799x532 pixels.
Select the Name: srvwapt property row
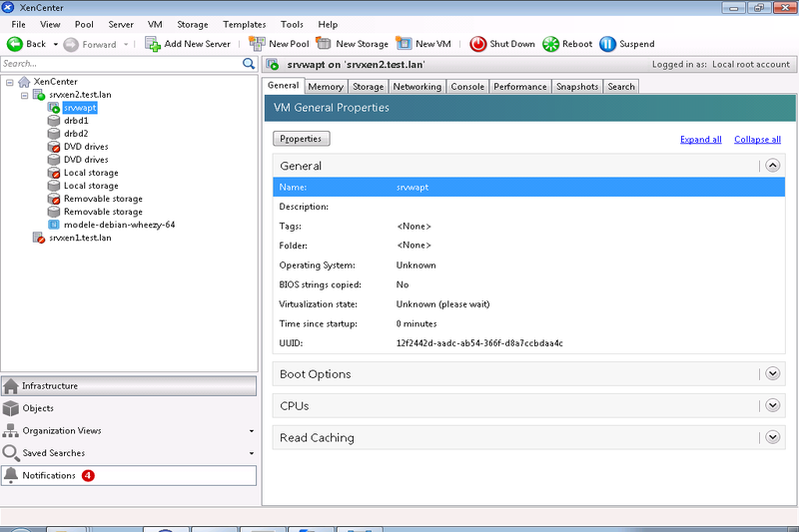[529, 188]
